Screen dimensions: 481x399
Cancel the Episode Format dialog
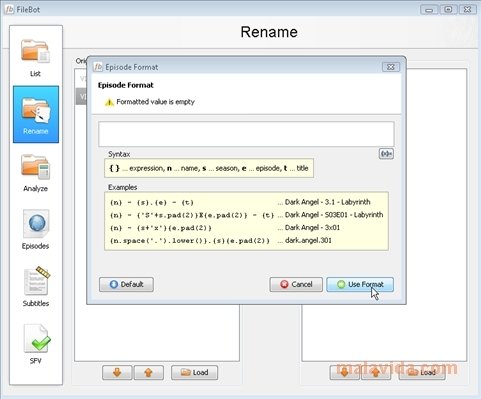(x=296, y=284)
